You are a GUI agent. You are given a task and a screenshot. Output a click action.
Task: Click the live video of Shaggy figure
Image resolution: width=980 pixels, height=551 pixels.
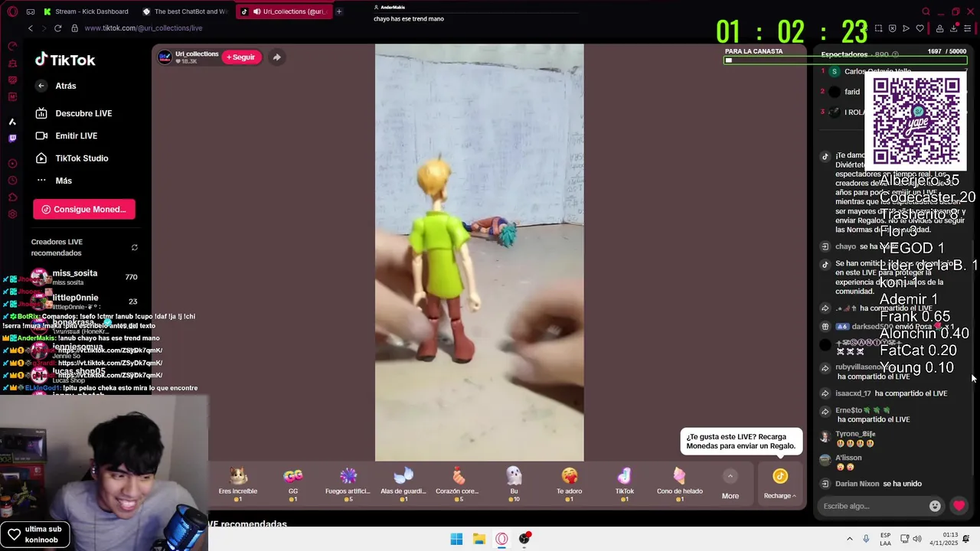point(479,253)
